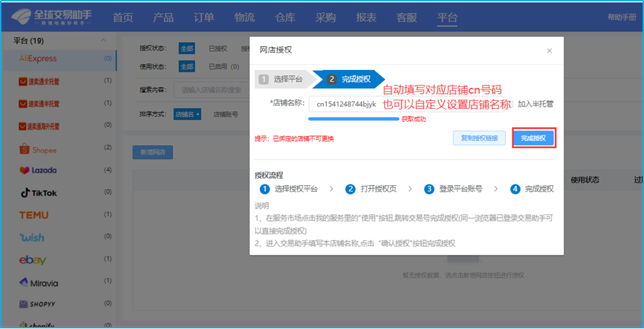
Task: Choose the TEMU platform
Action: [x=34, y=215]
